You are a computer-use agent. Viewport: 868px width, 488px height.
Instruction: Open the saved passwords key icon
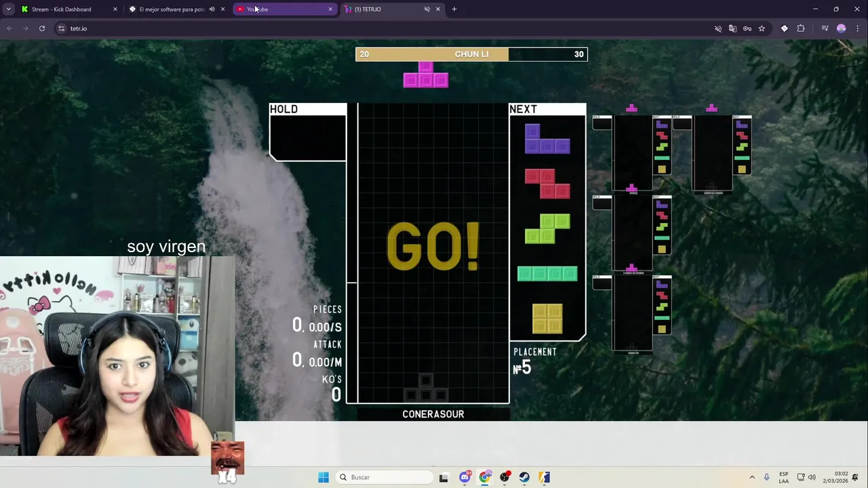pyautogui.click(x=747, y=28)
